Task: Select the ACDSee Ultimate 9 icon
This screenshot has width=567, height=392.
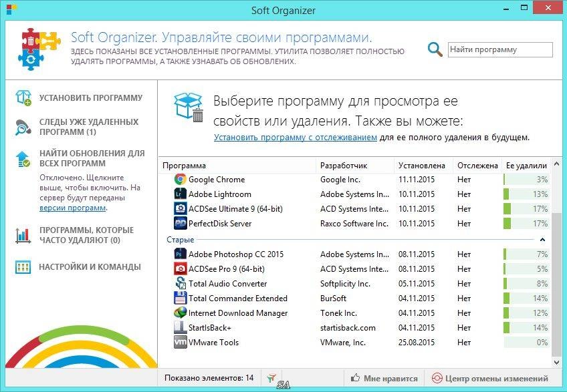Action: (x=180, y=209)
